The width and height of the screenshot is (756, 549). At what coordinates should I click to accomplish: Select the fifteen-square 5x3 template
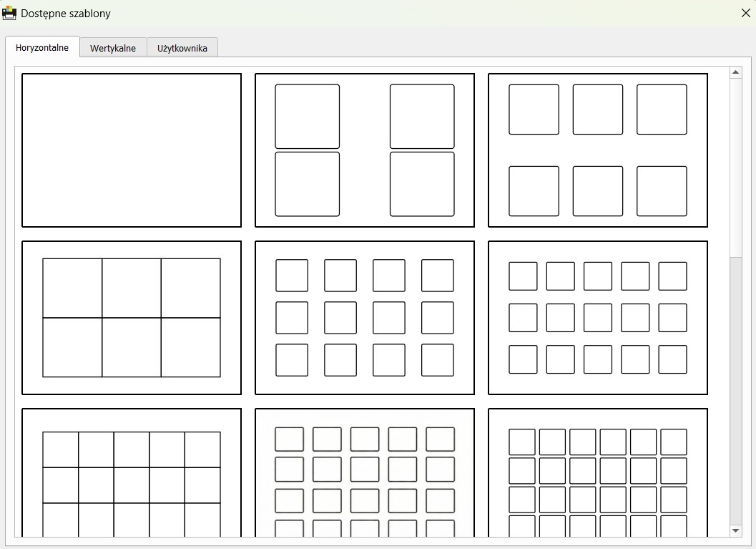(x=598, y=317)
